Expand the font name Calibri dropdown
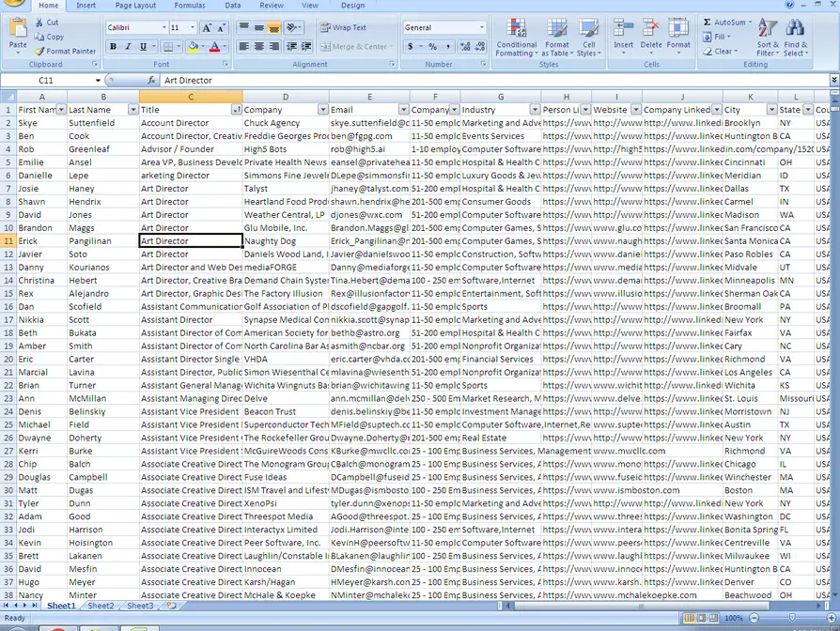This screenshot has height=631, width=840. 163,28
